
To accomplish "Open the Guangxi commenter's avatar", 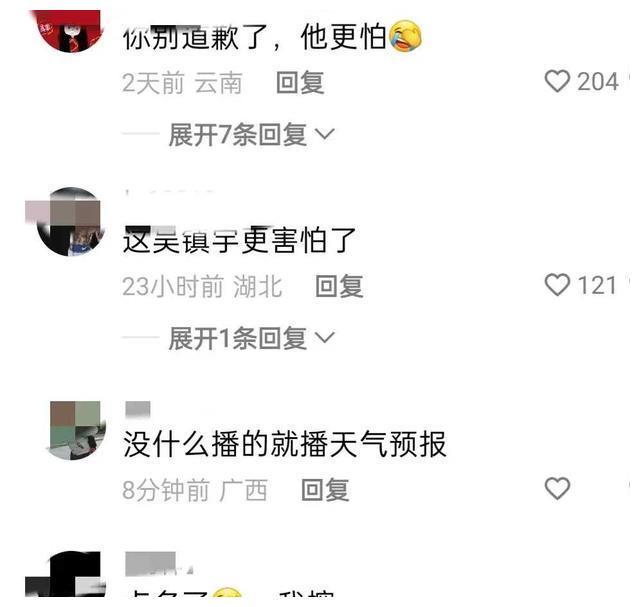I will [76, 430].
